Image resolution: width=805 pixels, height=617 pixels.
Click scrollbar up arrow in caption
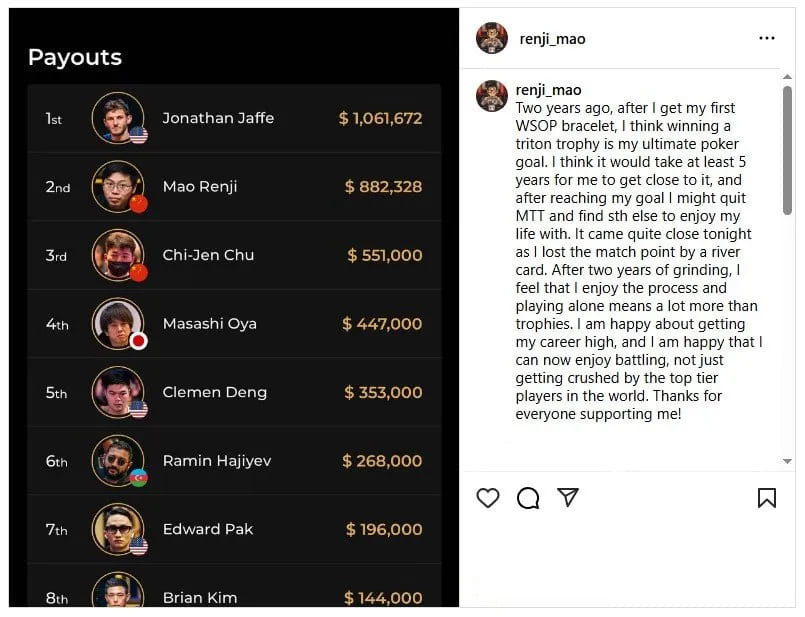(787, 77)
